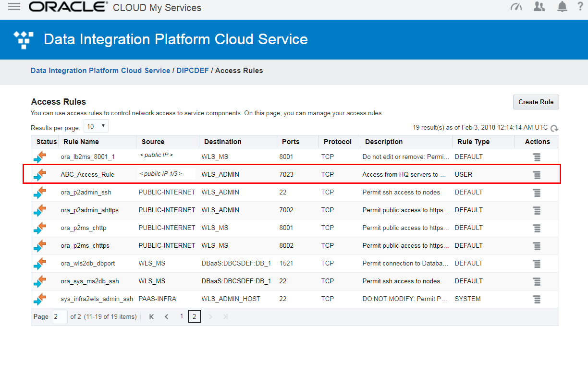588x375 pixels.
Task: Open actions menu for ora_lb2ms_8001_1 rule
Action: [x=537, y=157]
